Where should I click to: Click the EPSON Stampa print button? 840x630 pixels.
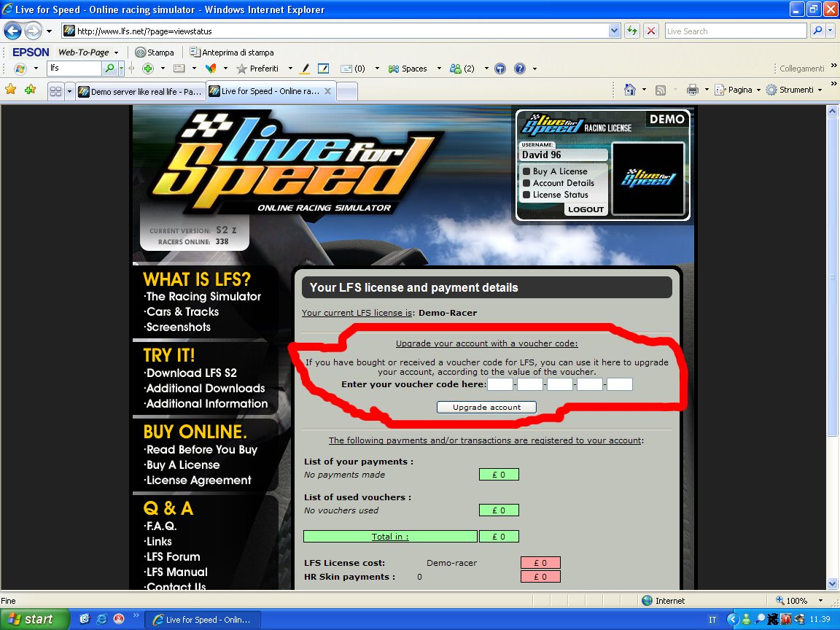(155, 52)
